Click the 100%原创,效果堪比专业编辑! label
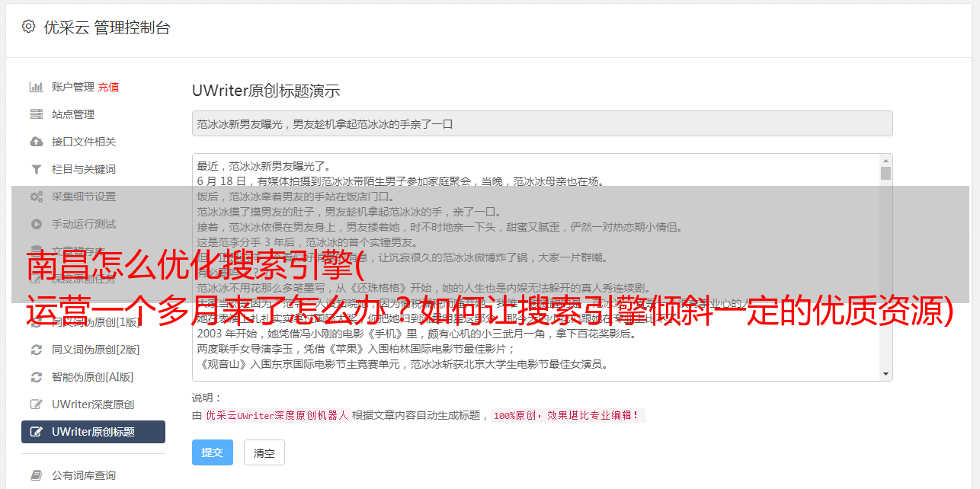This screenshot has height=489, width=980. (x=568, y=416)
